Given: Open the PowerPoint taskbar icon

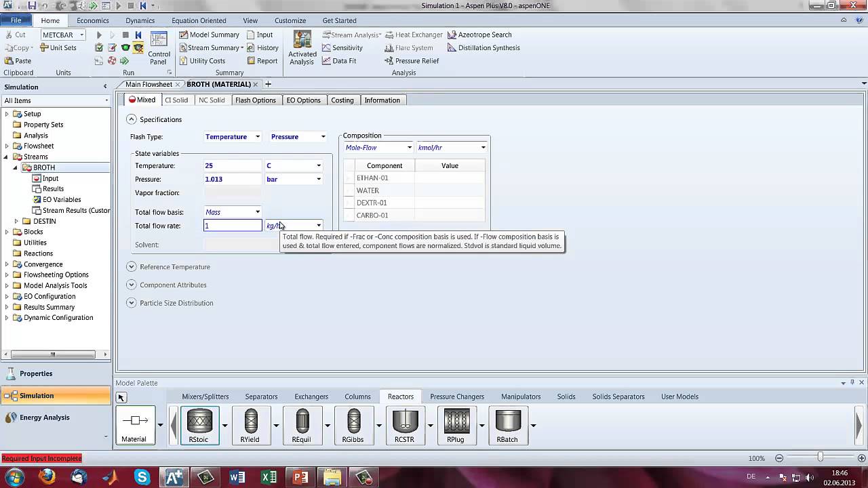Looking at the screenshot, I should point(300,477).
